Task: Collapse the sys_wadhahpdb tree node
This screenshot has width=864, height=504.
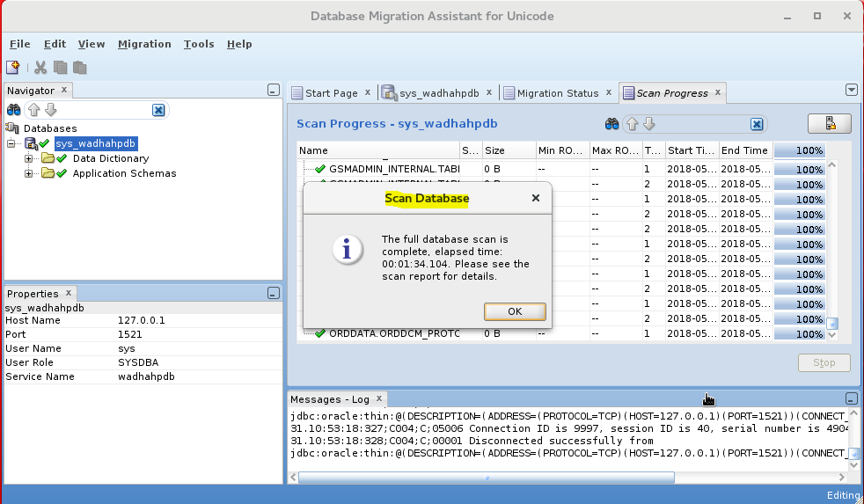Action: point(11,143)
